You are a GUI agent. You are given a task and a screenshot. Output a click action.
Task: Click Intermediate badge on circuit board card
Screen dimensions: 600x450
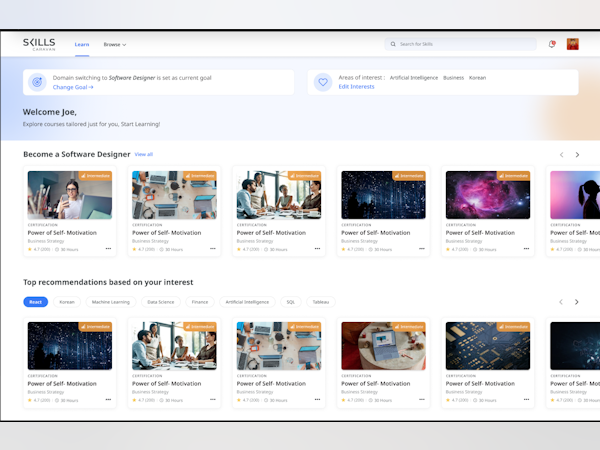pyautogui.click(x=514, y=326)
